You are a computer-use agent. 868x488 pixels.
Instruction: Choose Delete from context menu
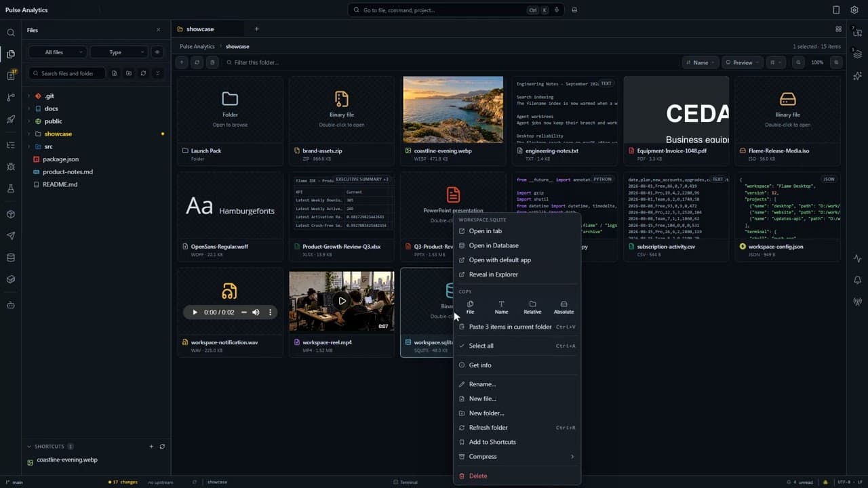pos(517,476)
